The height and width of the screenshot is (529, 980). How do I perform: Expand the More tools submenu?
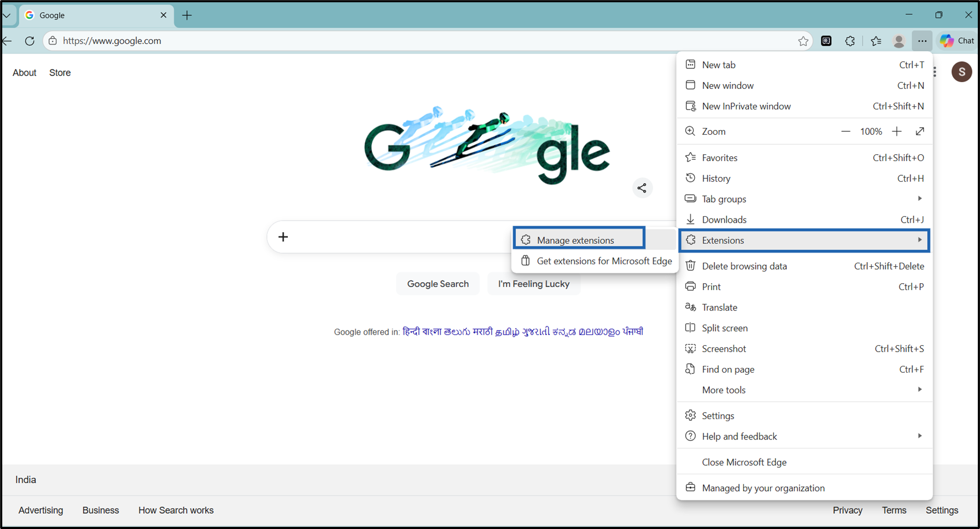coord(804,390)
